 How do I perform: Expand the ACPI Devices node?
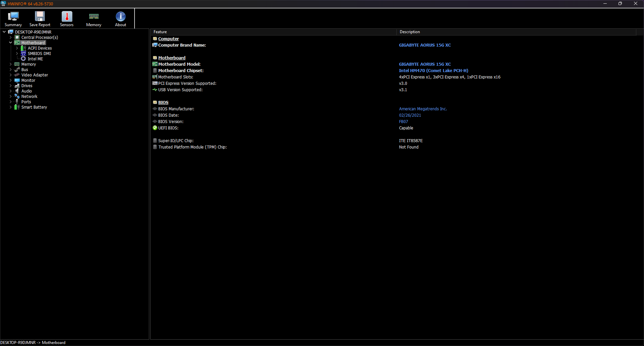[17, 48]
